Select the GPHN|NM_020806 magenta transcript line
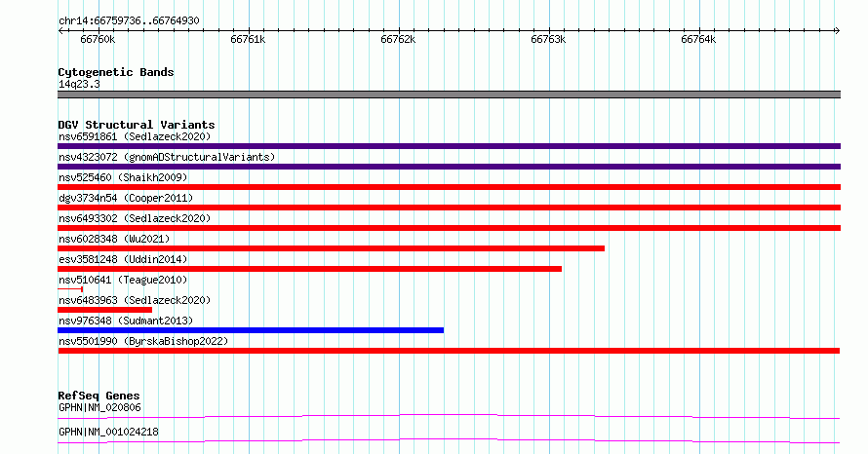This screenshot has height=454, width=868. point(449,416)
